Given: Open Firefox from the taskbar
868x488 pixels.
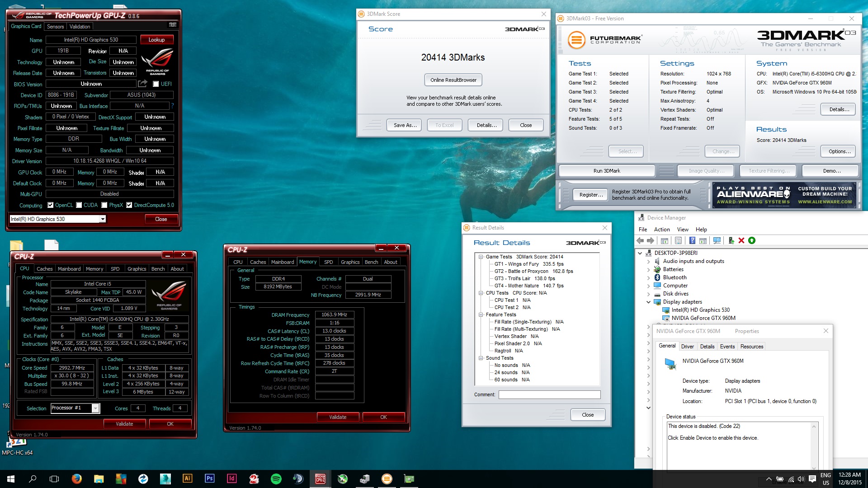Looking at the screenshot, I should click(77, 479).
